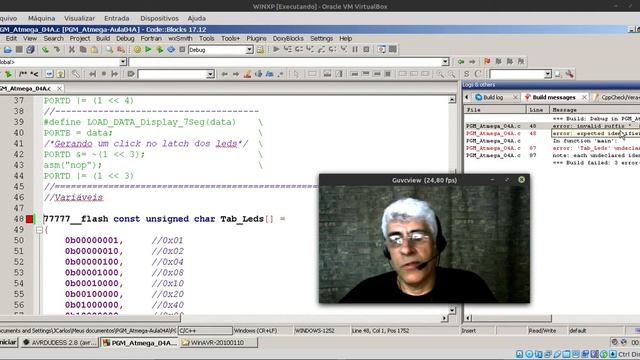Open VirtualBox Máquina menu
This screenshot has height=360, width=640.
[41, 18]
